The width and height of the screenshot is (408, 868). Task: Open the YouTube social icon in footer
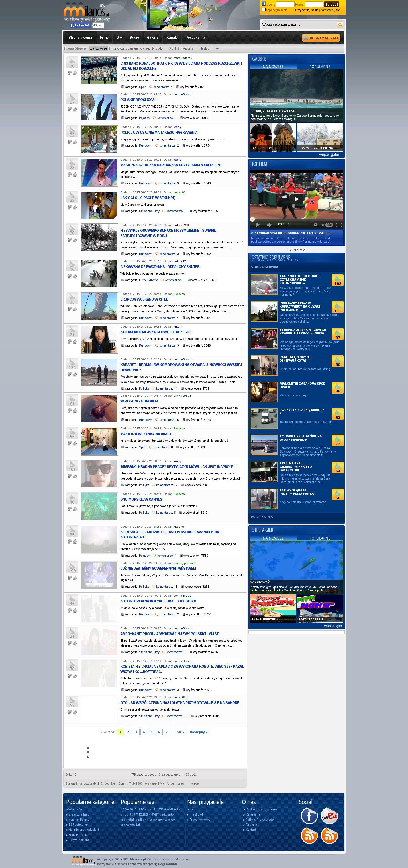[x=329, y=816]
